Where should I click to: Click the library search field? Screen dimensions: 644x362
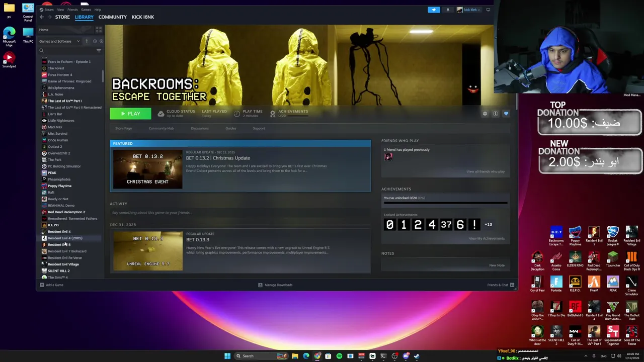pyautogui.click(x=67, y=51)
